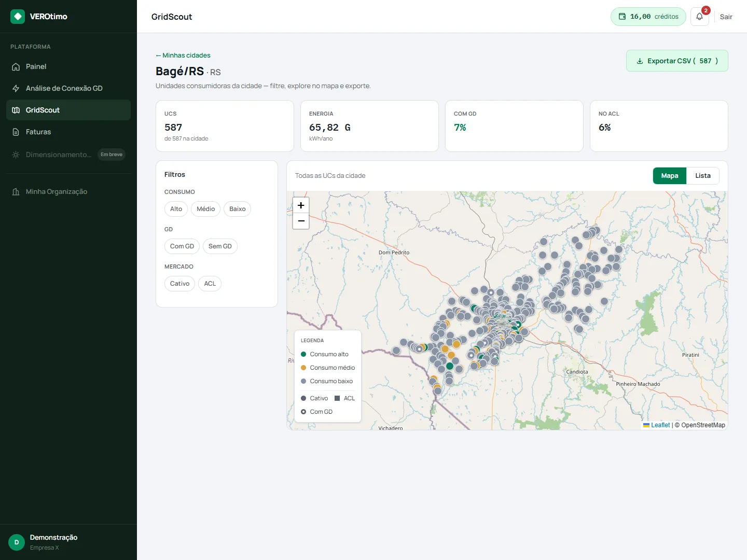The height and width of the screenshot is (560, 747).
Task: Toggle the Médio consumption filter
Action: 206,209
